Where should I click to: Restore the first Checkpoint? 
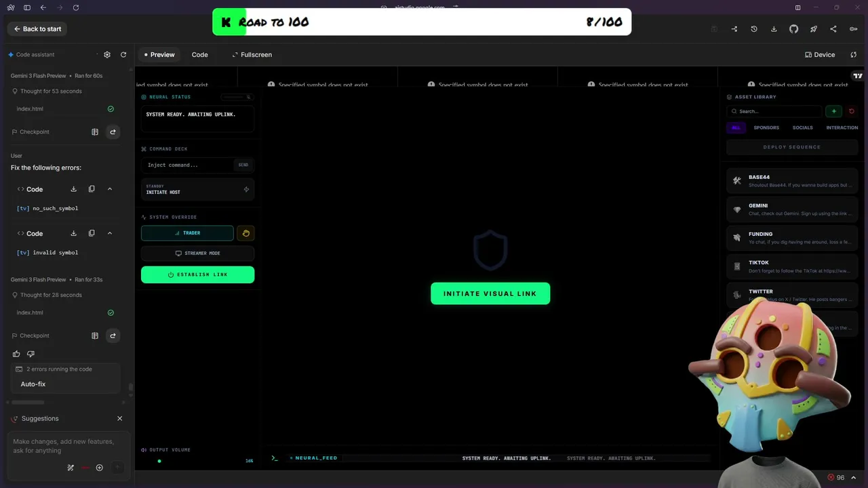(113, 131)
